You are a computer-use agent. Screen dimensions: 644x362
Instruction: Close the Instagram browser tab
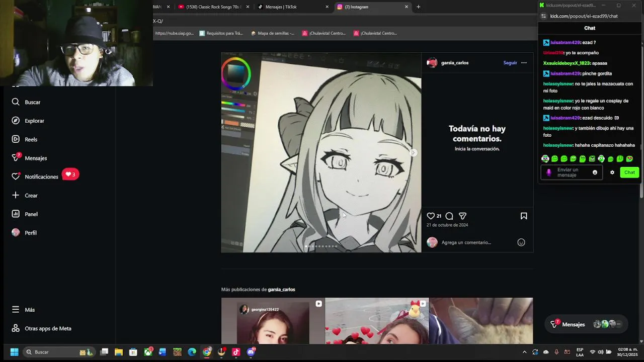tap(407, 7)
